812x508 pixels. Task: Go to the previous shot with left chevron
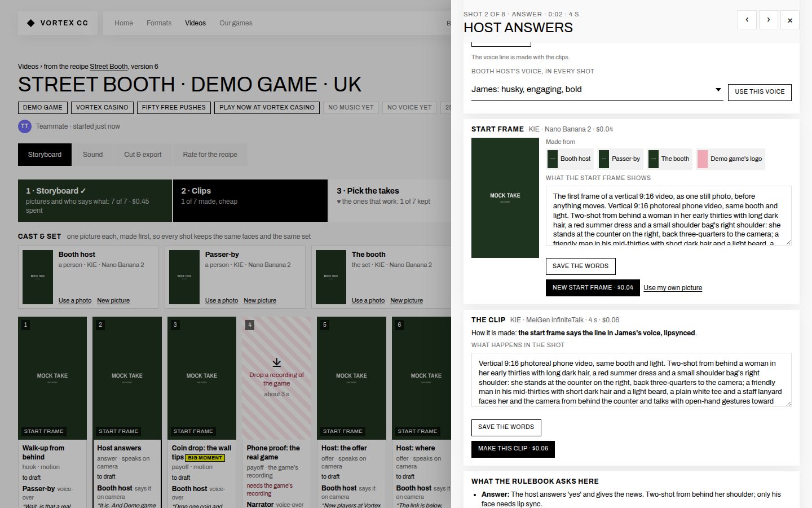(747, 20)
